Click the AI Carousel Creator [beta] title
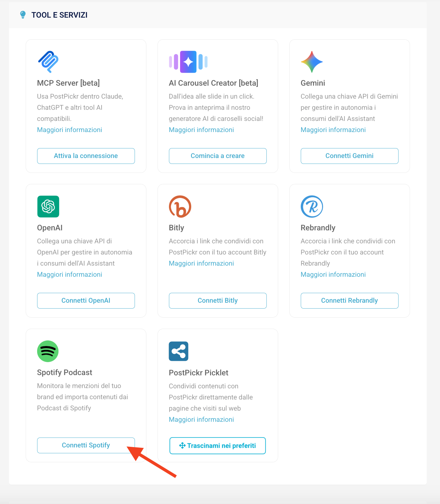 (214, 83)
